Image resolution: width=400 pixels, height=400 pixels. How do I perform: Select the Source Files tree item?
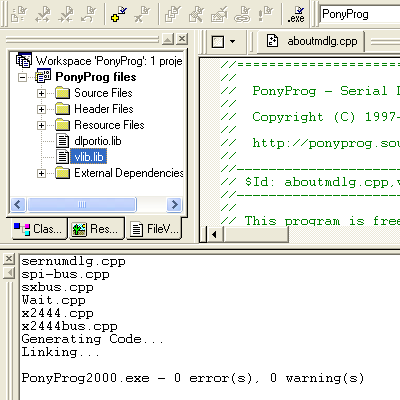103,93
